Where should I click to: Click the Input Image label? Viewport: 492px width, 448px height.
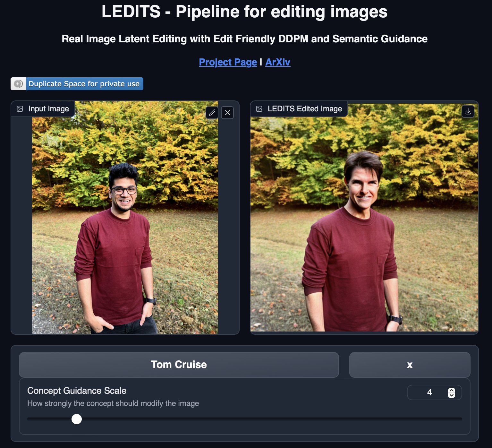(49, 109)
